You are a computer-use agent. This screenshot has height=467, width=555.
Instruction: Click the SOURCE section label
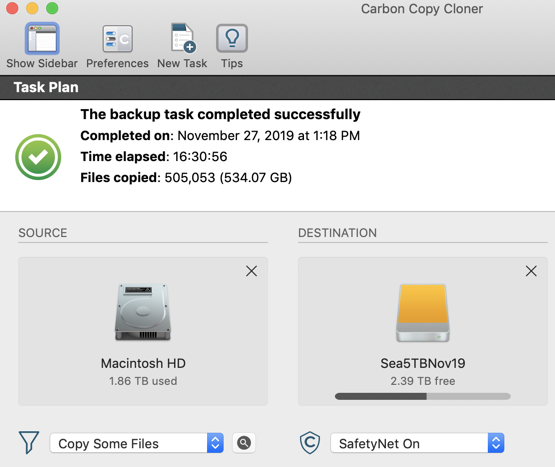pos(42,233)
